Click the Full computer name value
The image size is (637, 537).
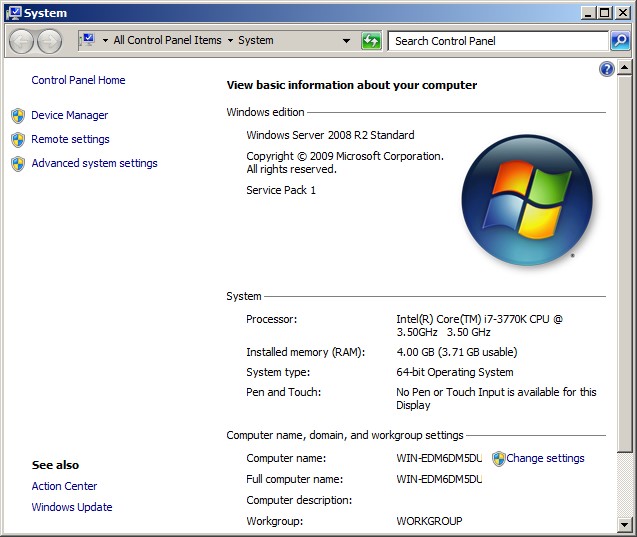pos(439,479)
